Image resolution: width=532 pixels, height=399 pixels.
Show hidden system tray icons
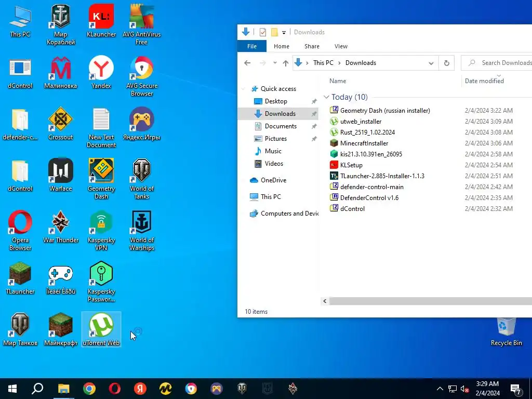[x=440, y=389]
